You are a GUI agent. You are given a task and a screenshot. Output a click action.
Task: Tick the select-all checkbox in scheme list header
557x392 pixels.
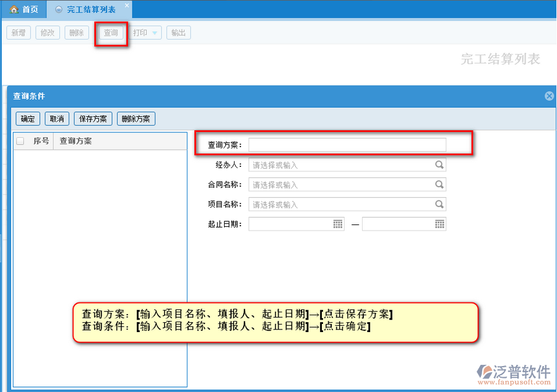point(20,141)
